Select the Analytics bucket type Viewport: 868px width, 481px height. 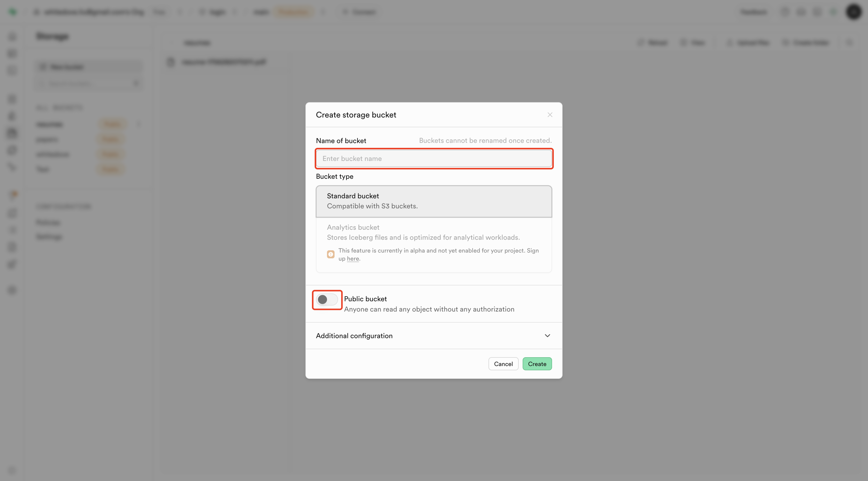pyautogui.click(x=434, y=232)
